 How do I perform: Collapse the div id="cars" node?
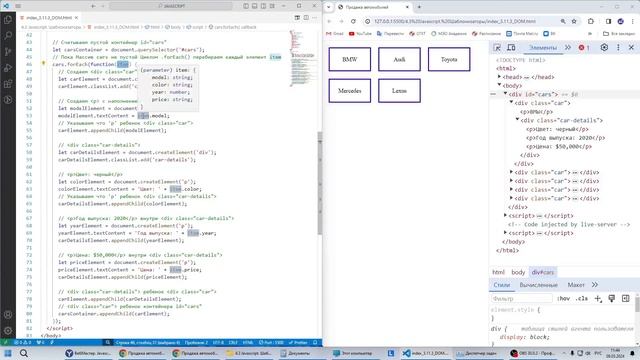coord(505,94)
